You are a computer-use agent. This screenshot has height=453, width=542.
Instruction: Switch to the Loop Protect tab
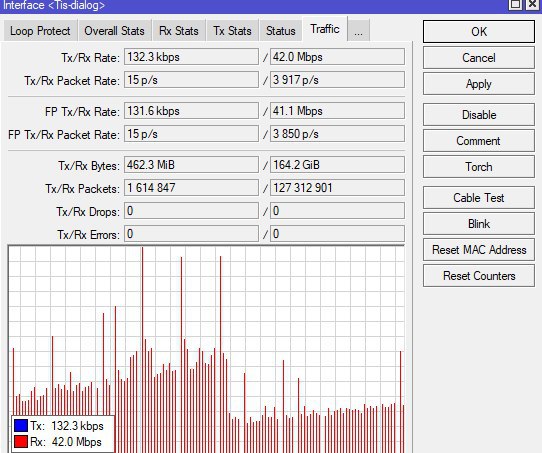pos(40,31)
